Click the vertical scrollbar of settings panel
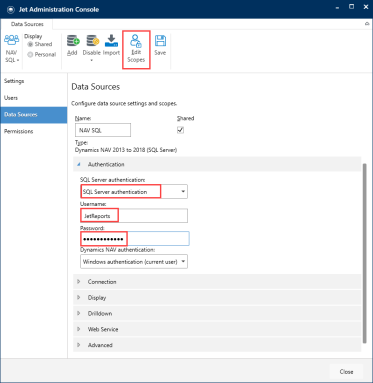 pyautogui.click(x=366, y=253)
